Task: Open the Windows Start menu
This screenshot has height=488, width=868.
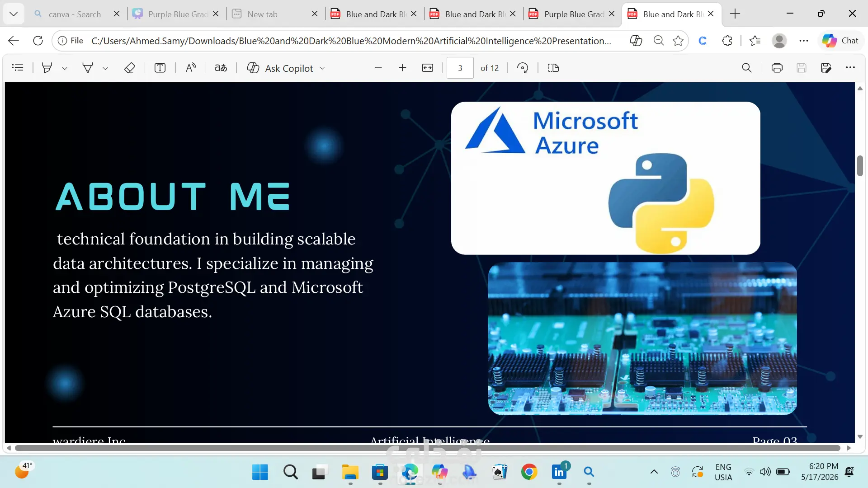Action: coord(260,472)
